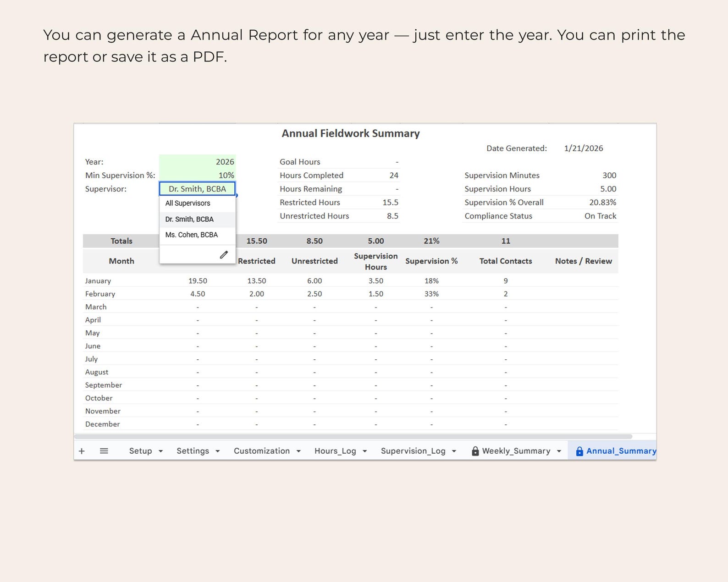The image size is (728, 582).
Task: Open the Supervision_Log tab dropdown arrow
Action: point(454,451)
